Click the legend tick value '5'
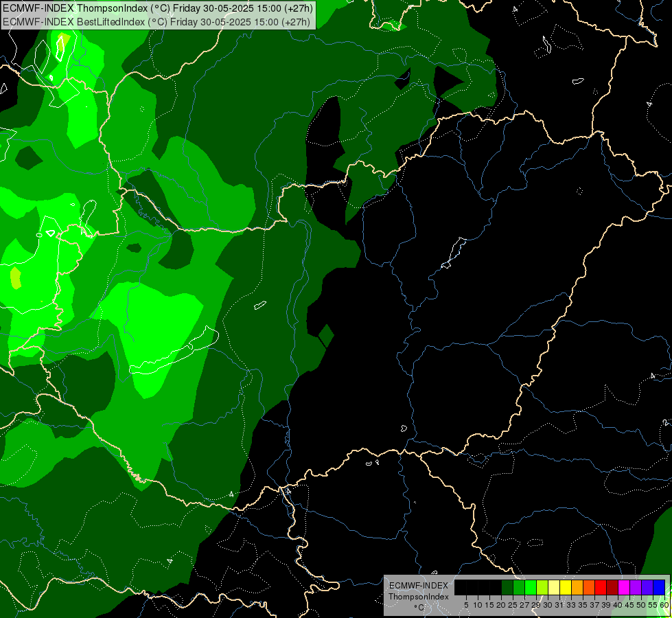 [x=466, y=605]
